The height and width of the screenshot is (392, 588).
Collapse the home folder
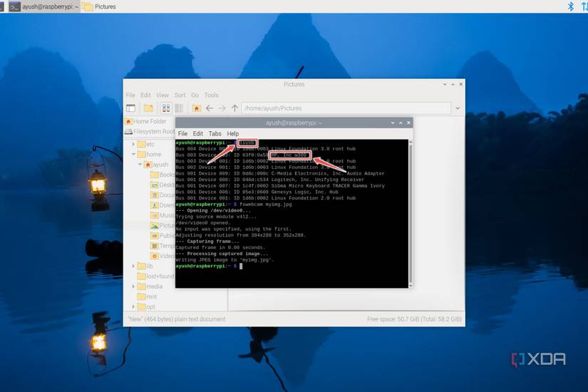point(133,154)
